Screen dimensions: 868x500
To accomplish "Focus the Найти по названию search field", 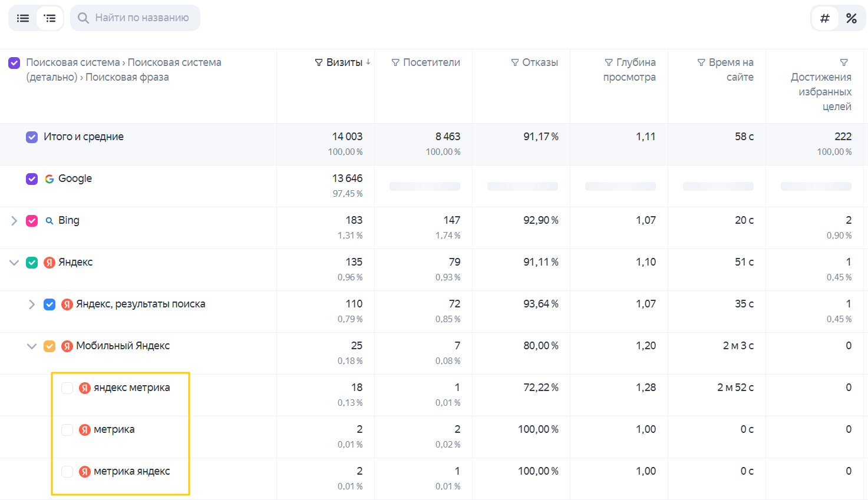I will point(135,18).
